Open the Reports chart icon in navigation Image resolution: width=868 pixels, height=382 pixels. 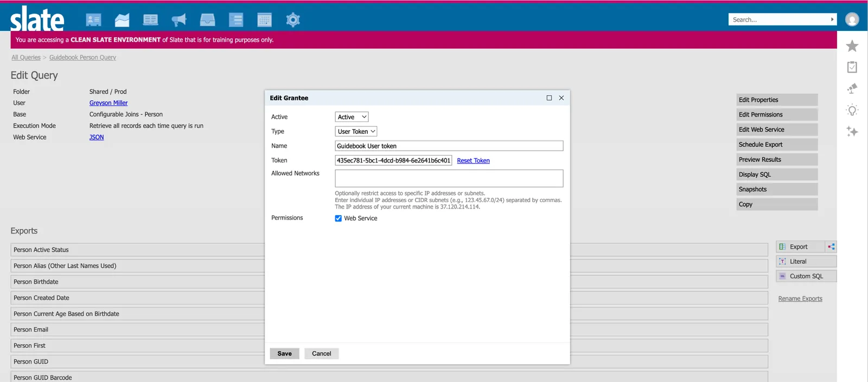click(x=122, y=20)
